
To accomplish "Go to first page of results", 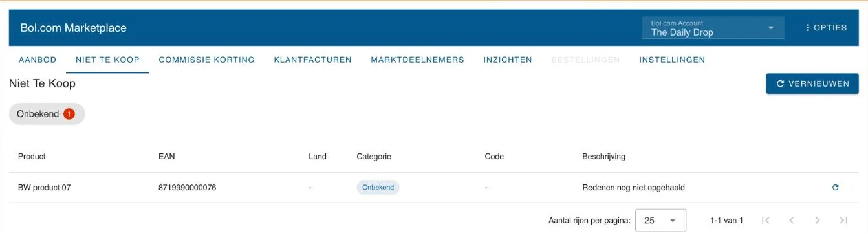I will coord(766,221).
